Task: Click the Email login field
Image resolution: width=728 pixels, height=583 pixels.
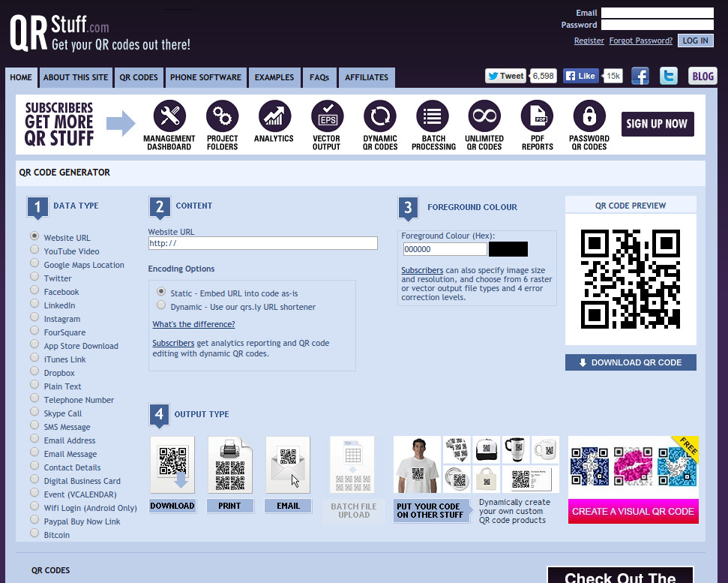Action: tap(658, 13)
